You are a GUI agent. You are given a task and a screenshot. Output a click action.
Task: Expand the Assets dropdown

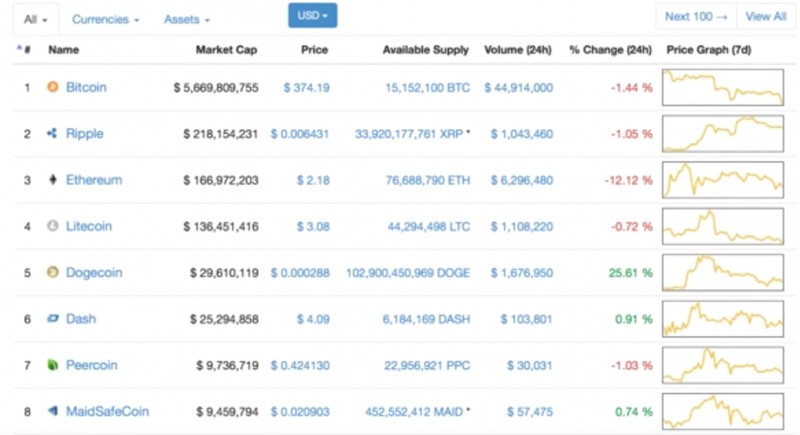tap(186, 19)
